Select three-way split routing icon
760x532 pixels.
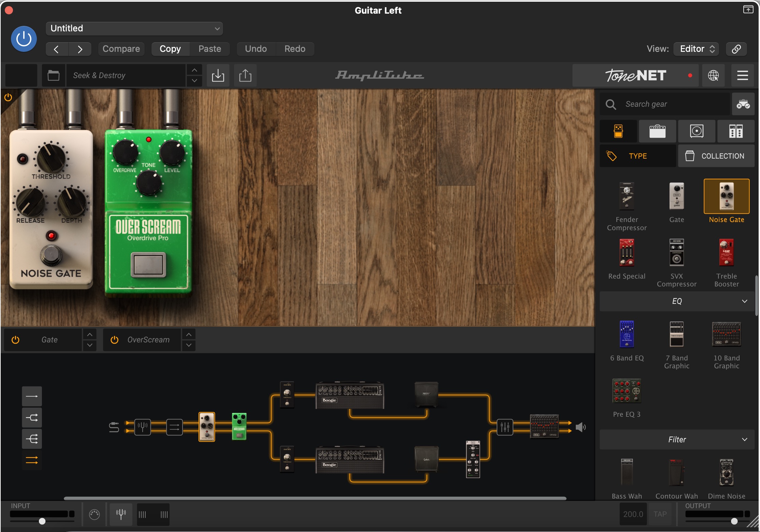(32, 439)
